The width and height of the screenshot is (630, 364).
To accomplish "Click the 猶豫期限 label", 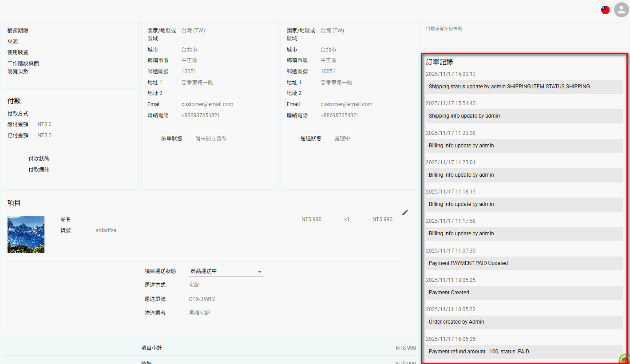I will click(x=18, y=31).
